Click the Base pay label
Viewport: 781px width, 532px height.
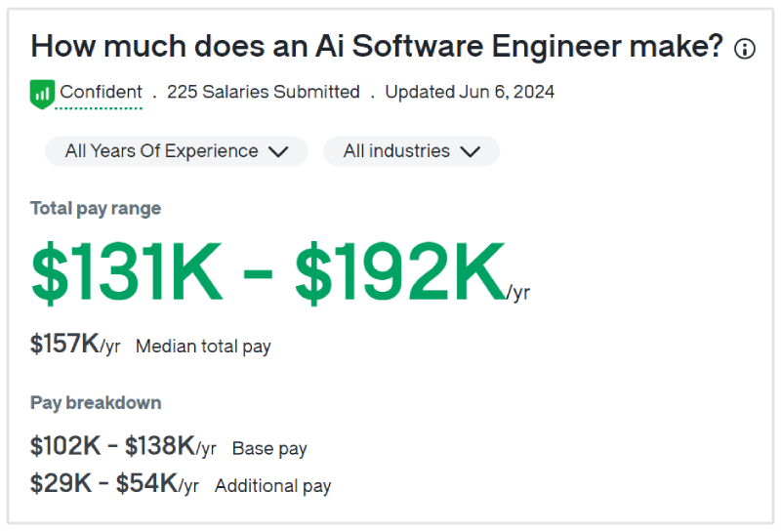pos(269,449)
